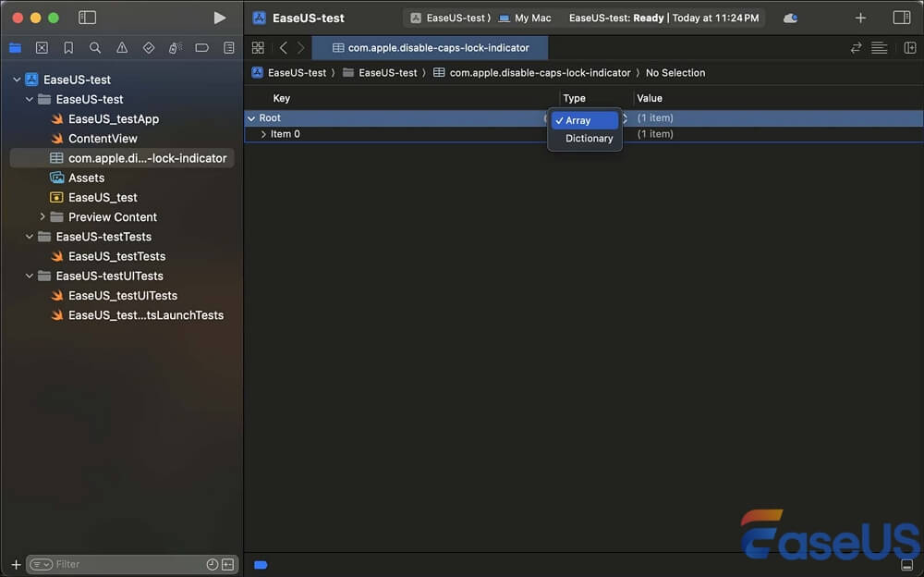
Task: Show only source-controlled files icon
Action: pos(227,565)
